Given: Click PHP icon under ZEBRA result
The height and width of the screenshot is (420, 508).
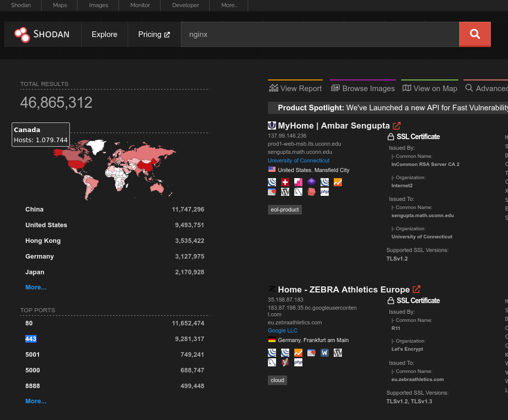Looking at the screenshot, I should [x=298, y=362].
